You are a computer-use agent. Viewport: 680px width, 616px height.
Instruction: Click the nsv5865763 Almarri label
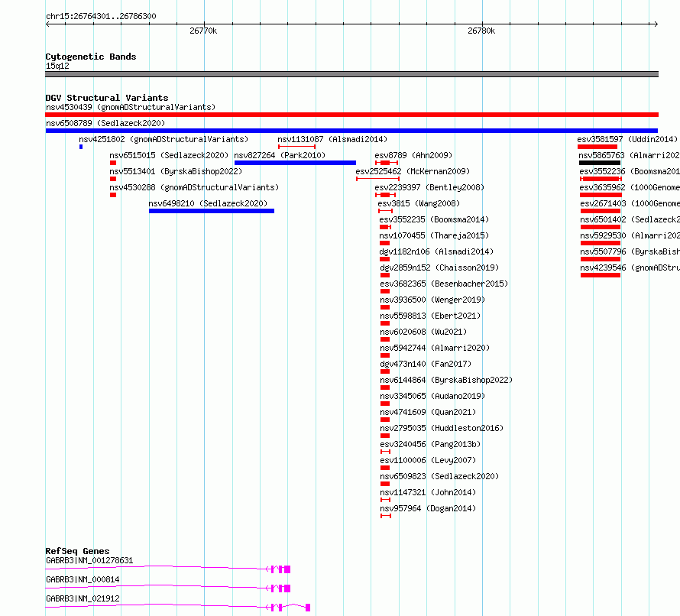pos(629,155)
